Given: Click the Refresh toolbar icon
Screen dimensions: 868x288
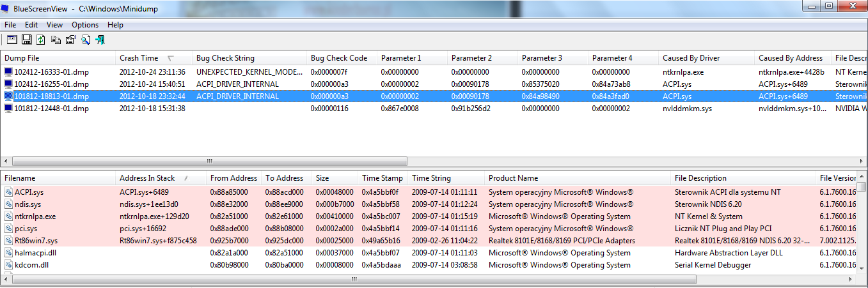Looking at the screenshot, I should pyautogui.click(x=41, y=40).
